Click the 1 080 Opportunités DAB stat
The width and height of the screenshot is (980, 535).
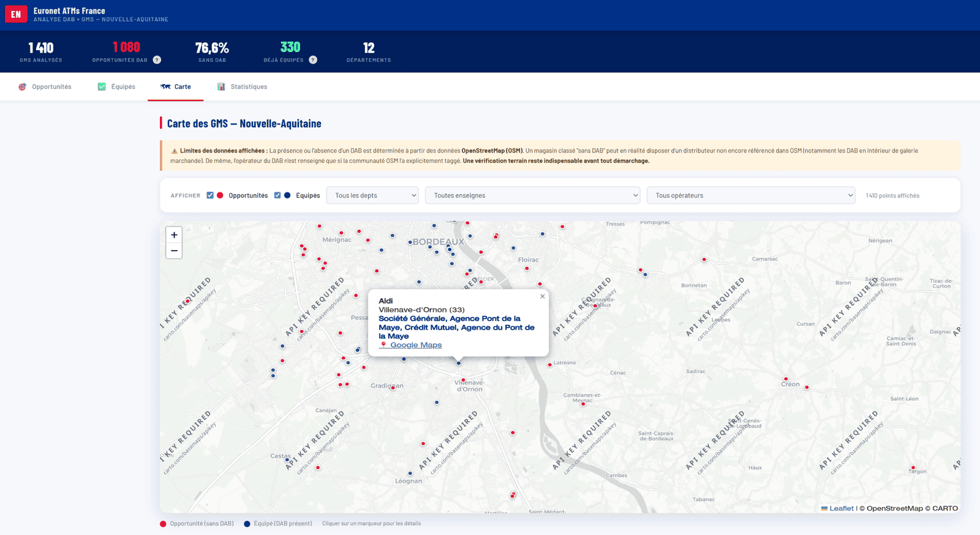(x=126, y=51)
